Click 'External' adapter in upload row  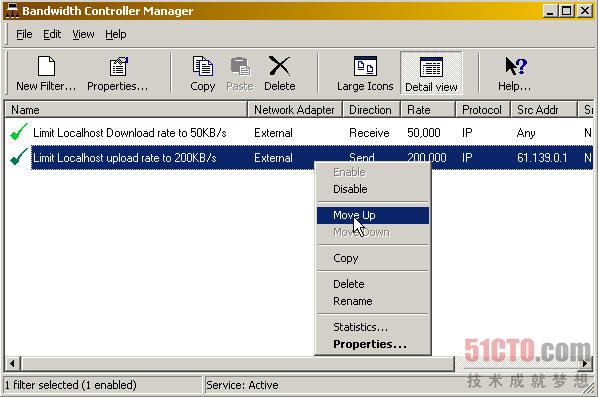[x=273, y=158]
